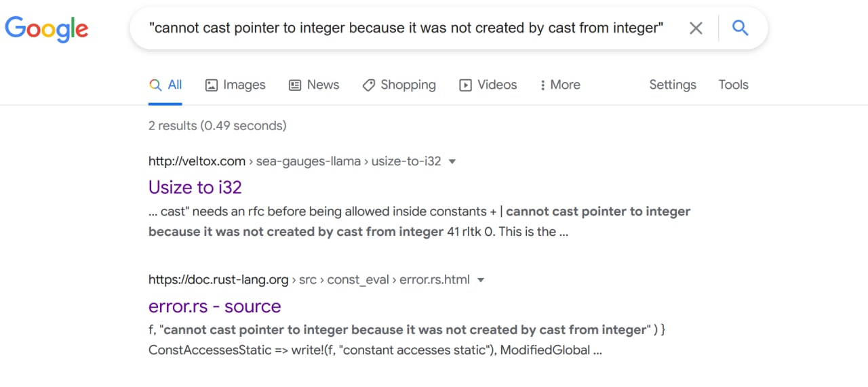Select the All tab

165,85
